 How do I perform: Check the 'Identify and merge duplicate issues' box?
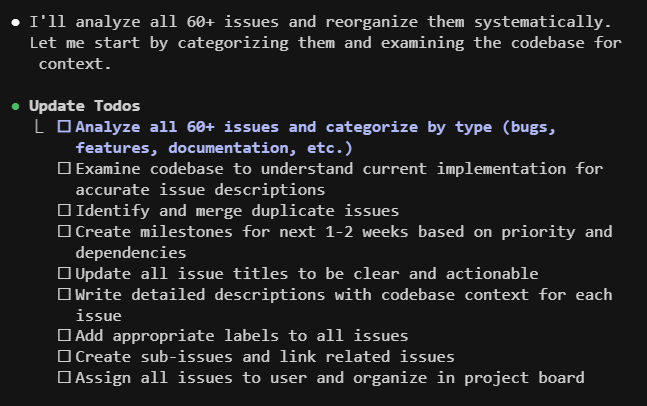pos(64,210)
